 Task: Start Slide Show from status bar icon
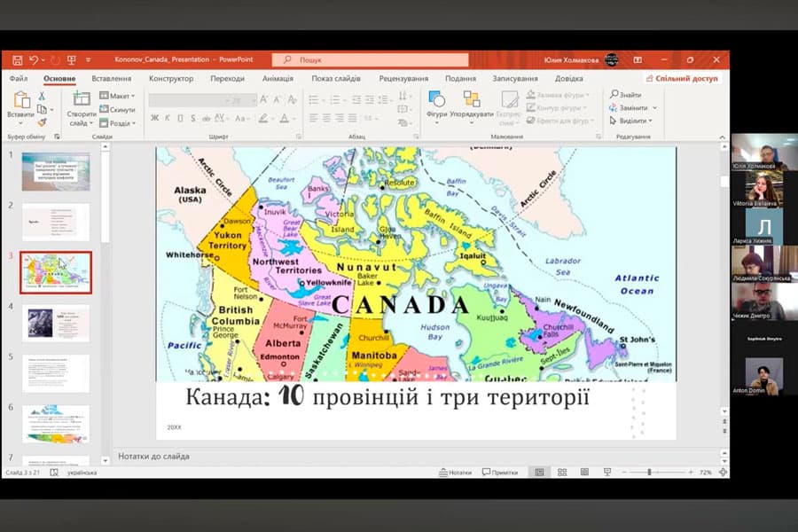pos(607,473)
